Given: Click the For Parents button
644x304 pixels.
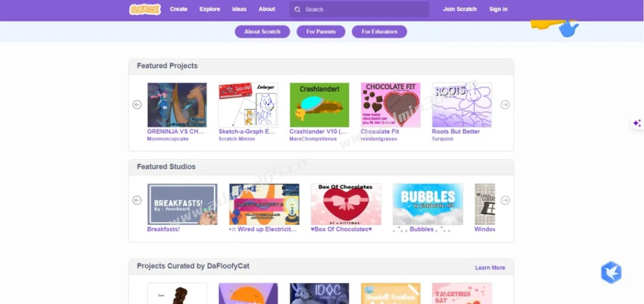Looking at the screenshot, I should tap(321, 31).
